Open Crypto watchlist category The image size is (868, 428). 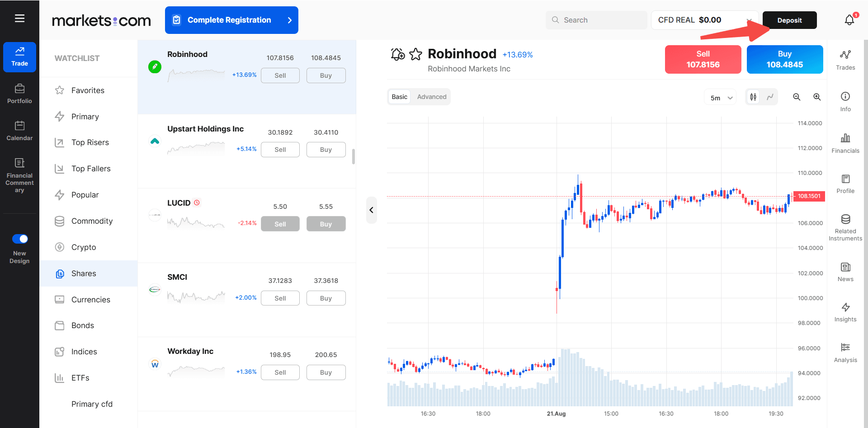click(89, 247)
